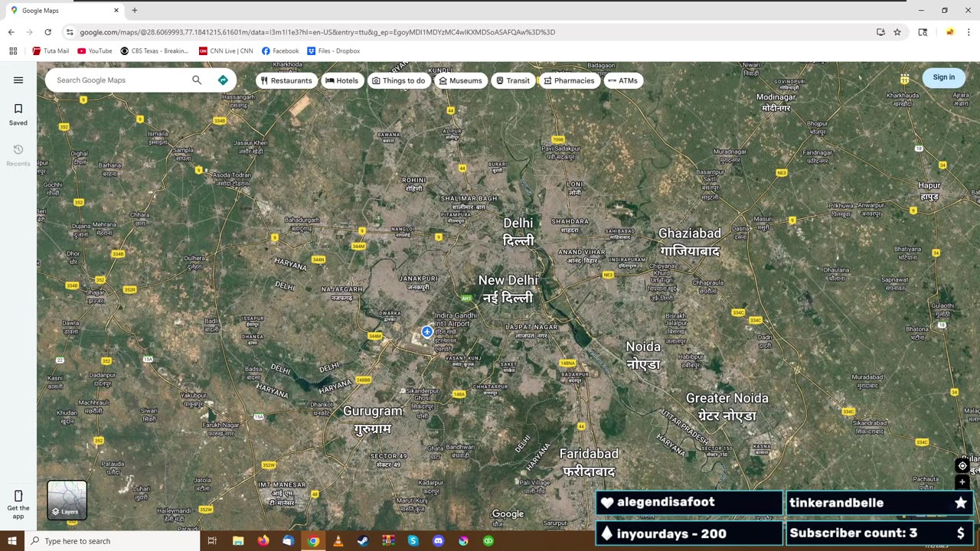Image resolution: width=980 pixels, height=551 pixels.
Task: Open directions with the blue arrow icon
Action: [x=223, y=80]
